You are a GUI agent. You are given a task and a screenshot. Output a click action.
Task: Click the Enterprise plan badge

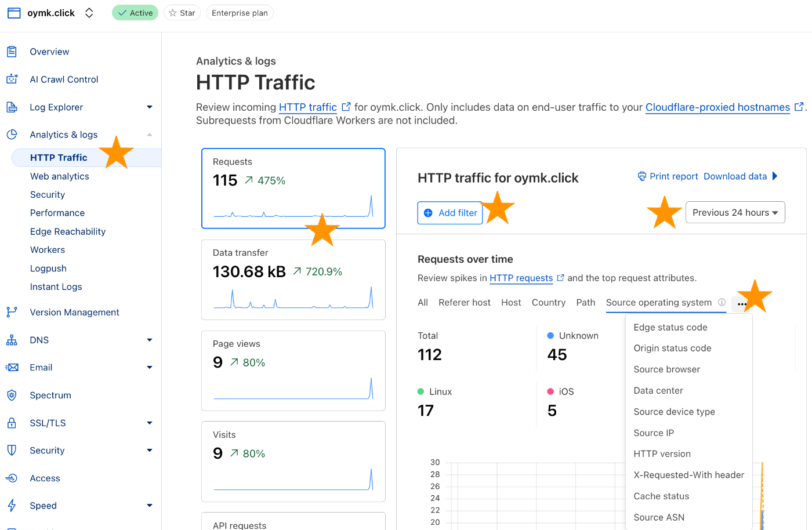240,13
